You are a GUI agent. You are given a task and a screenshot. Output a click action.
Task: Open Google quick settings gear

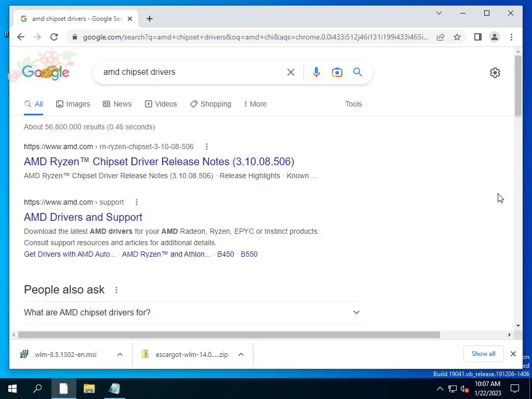coord(495,73)
